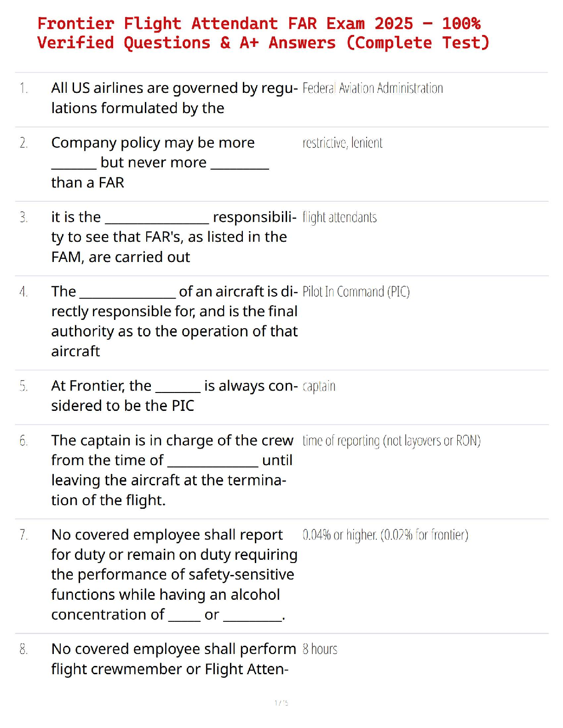Click the 'The captain is in charge' question
This screenshot has width=563, height=728.
(x=172, y=470)
